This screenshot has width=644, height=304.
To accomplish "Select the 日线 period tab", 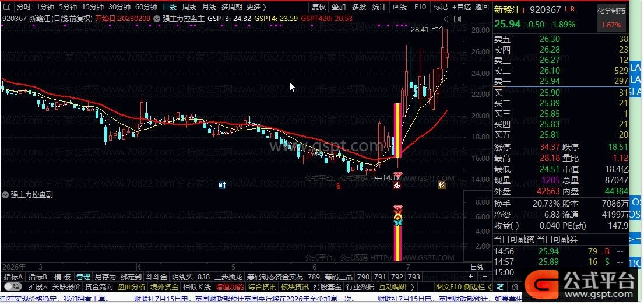I will coord(170,6).
